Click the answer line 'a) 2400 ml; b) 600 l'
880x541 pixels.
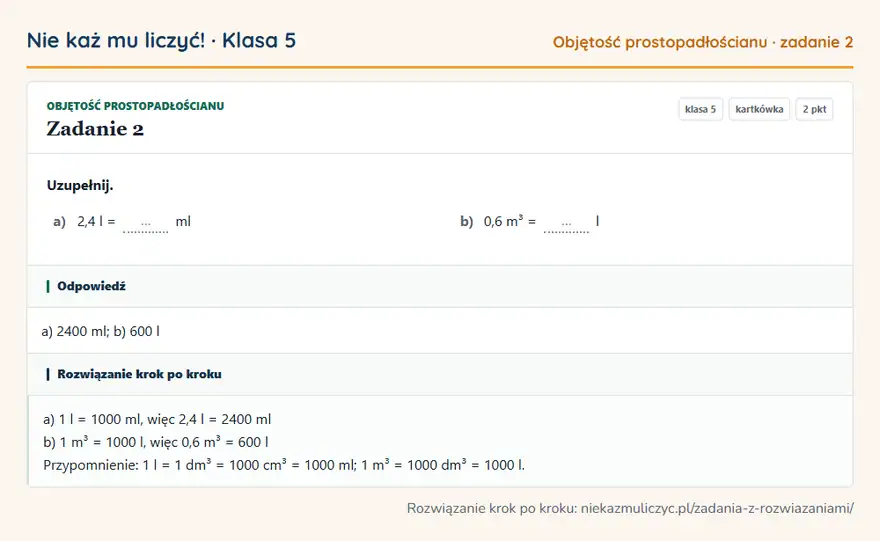[x=100, y=332]
